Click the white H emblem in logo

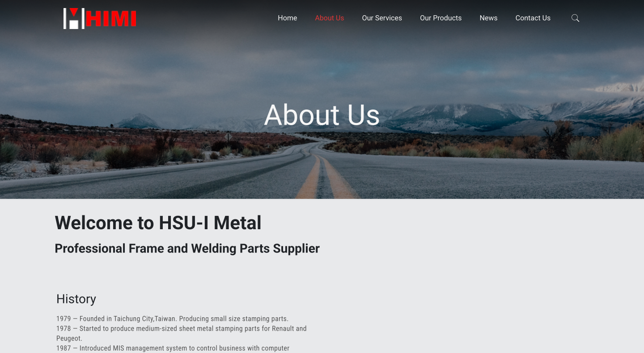coord(74,18)
